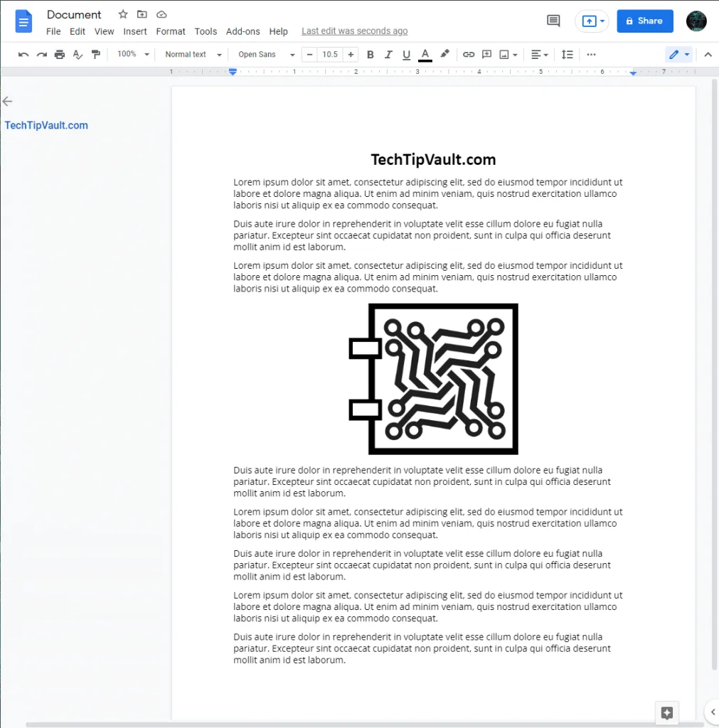Open the Edit menu

point(77,31)
